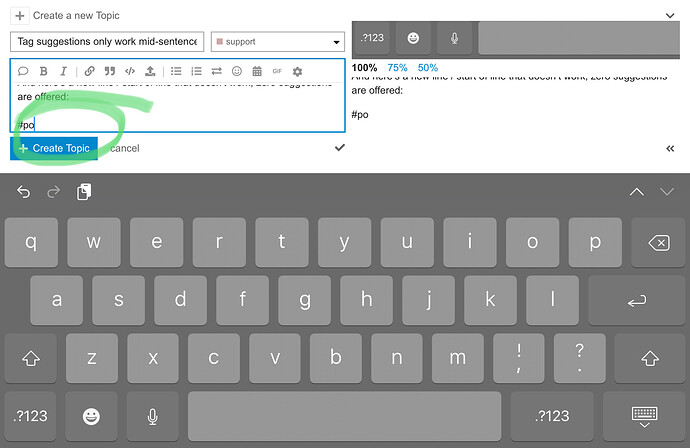Insert a date with the calendar icon
The image size is (690, 448).
click(x=257, y=71)
